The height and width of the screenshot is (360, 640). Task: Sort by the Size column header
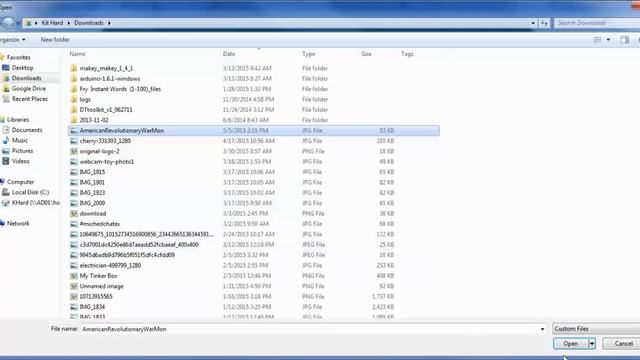(366, 54)
